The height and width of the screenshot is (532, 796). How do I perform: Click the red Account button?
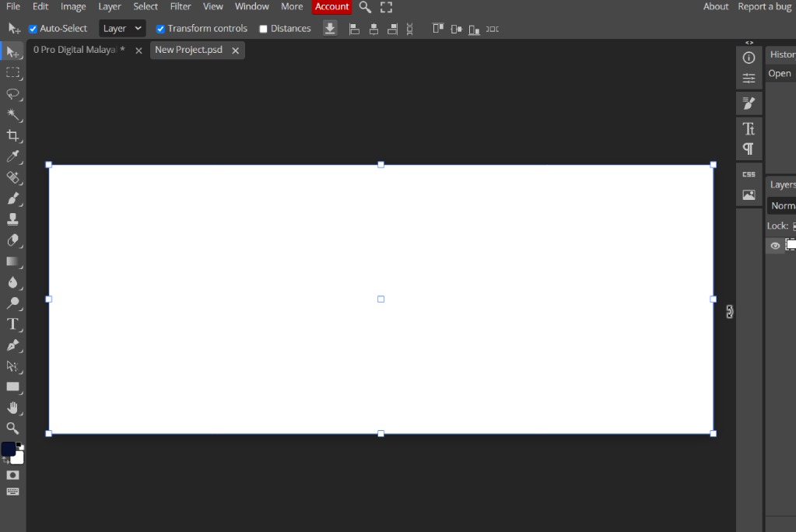click(332, 6)
